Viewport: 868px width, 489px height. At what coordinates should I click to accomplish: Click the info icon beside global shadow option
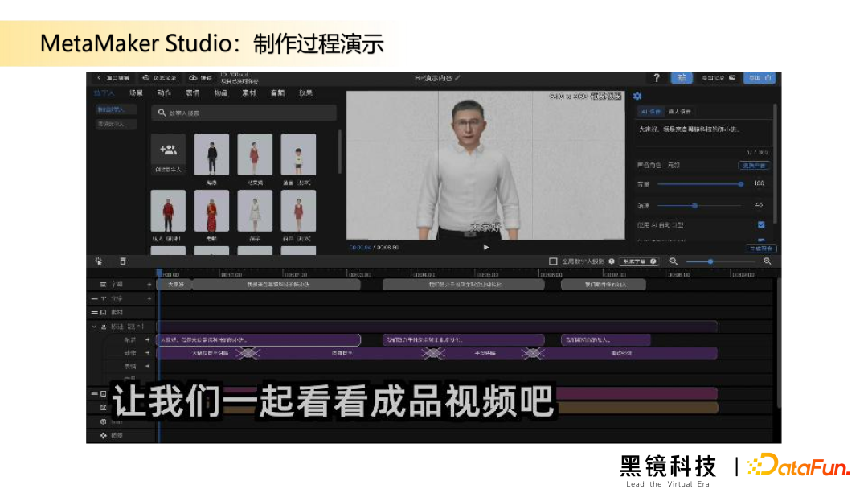[612, 261]
